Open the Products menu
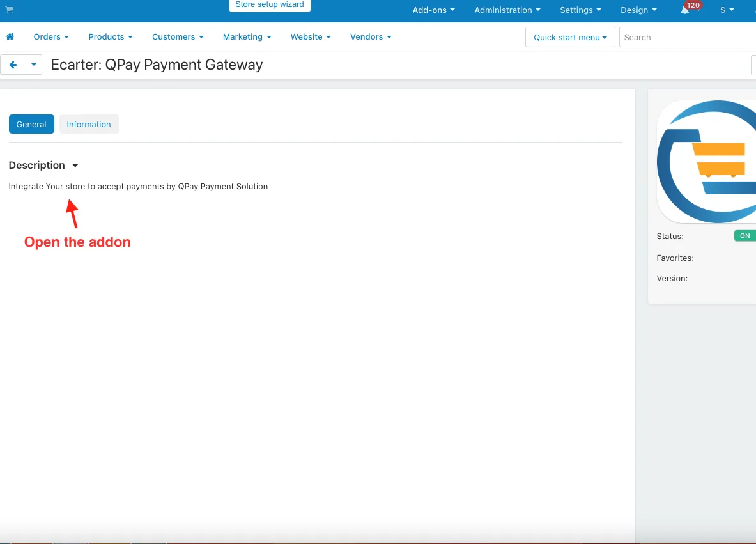Screen dimensions: 756x544 (111, 36)
